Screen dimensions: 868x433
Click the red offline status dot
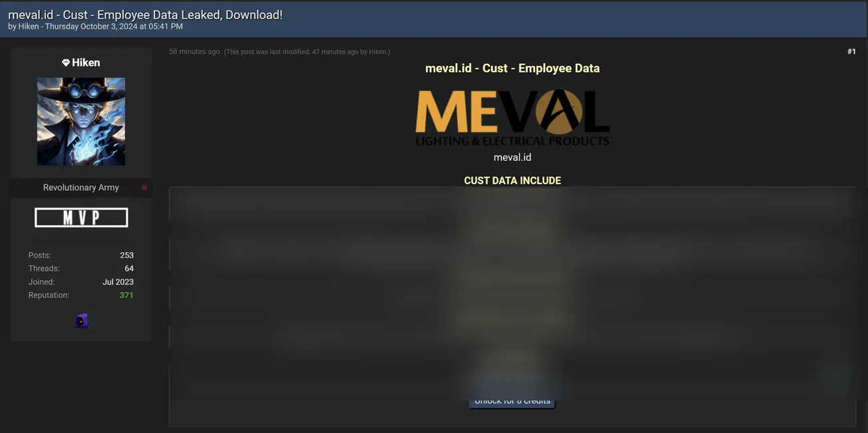pyautogui.click(x=144, y=188)
